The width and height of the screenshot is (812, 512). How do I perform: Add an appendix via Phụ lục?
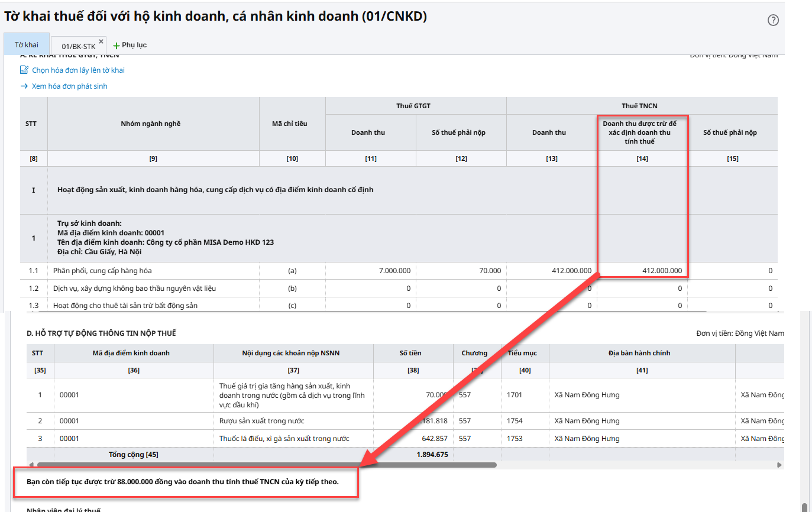tap(134, 45)
